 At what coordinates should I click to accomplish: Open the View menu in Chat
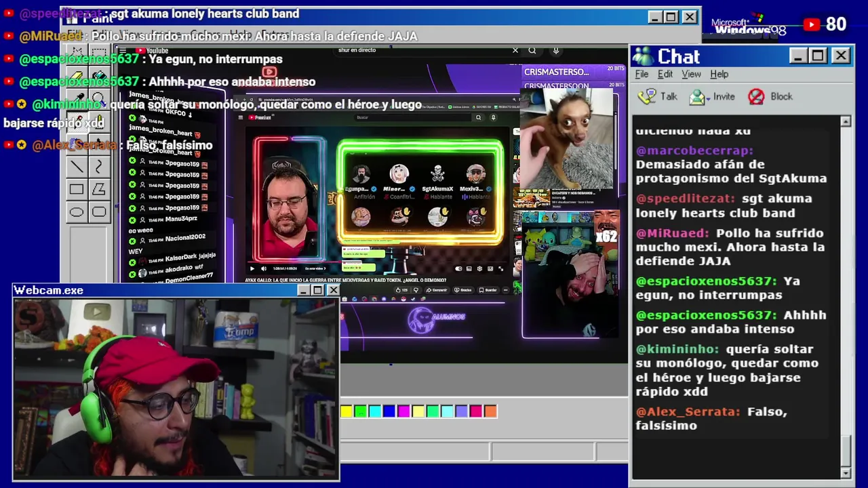click(691, 74)
